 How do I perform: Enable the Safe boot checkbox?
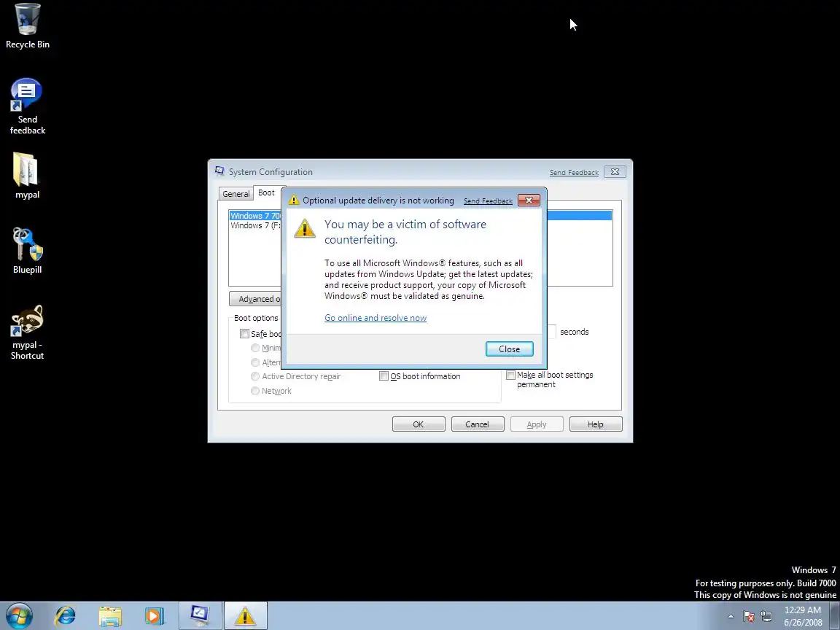pyautogui.click(x=244, y=334)
